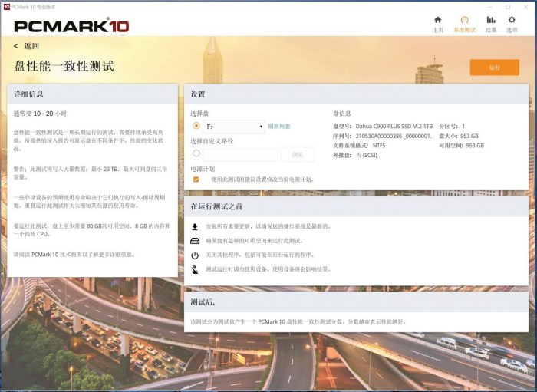This screenshot has width=537, height=392.
Task: Select the 选择盘 drive radio button
Action: [x=196, y=125]
